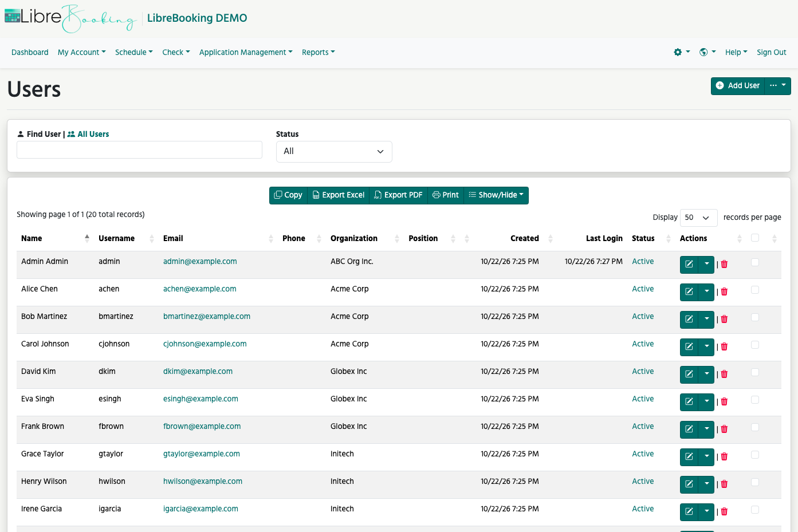Image resolution: width=798 pixels, height=532 pixels.
Task: Open the Reports menu
Action: point(319,52)
